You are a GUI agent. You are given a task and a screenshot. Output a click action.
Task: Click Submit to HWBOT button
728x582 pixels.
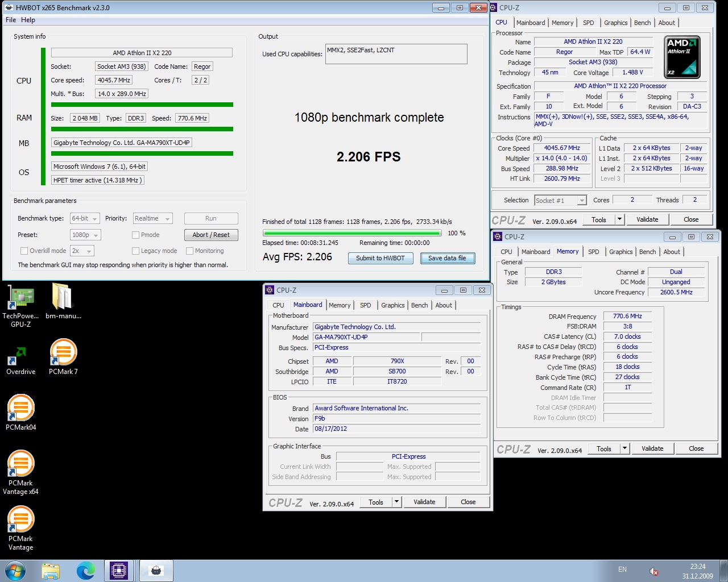click(x=380, y=258)
